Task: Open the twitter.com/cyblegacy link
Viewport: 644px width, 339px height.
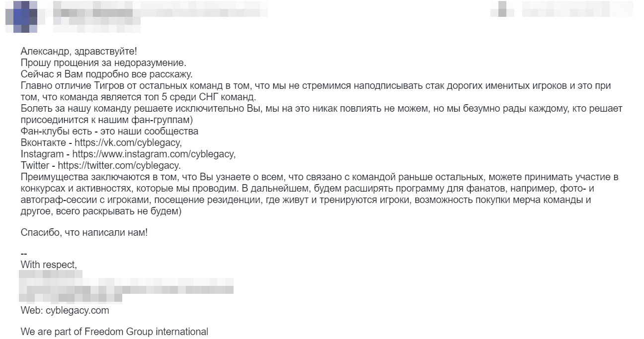Action: [119, 165]
